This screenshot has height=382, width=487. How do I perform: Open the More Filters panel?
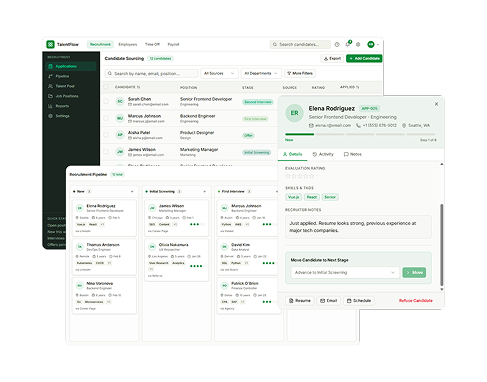pyautogui.click(x=300, y=73)
